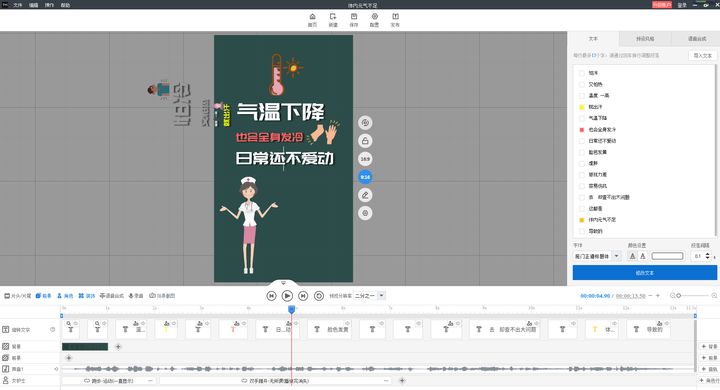720x390 pixels.
Task: Expand the second character action clip's dash
Action: (x=386, y=381)
